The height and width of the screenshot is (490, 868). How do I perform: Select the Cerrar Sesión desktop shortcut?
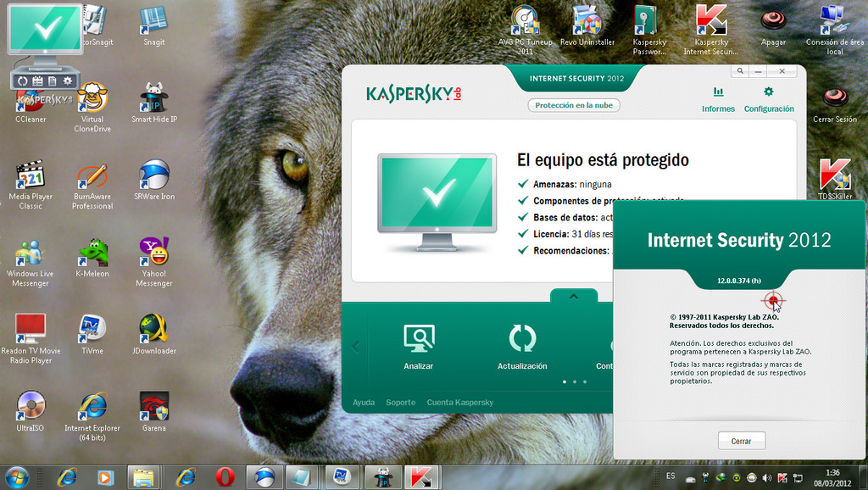pos(835,103)
